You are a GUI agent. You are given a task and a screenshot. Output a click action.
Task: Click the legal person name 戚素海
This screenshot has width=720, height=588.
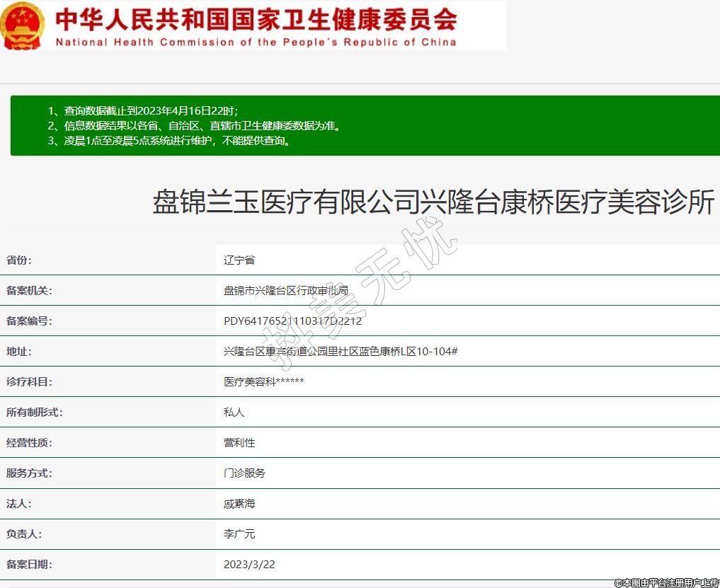point(239,504)
